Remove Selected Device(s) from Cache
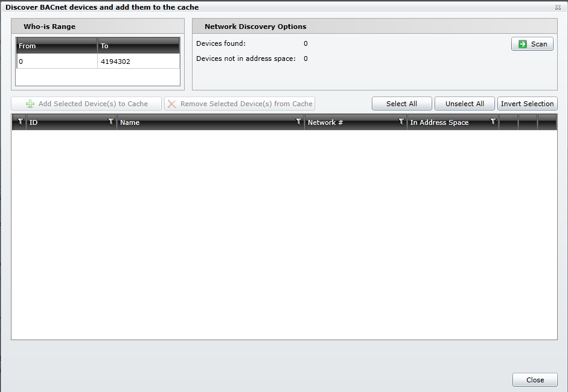 pos(240,104)
